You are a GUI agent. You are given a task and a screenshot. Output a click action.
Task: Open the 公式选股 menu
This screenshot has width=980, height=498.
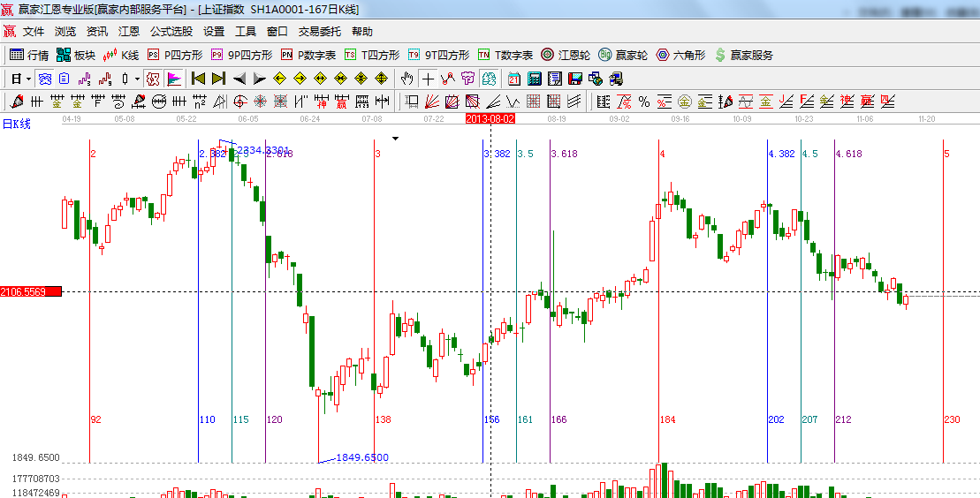tap(171, 31)
